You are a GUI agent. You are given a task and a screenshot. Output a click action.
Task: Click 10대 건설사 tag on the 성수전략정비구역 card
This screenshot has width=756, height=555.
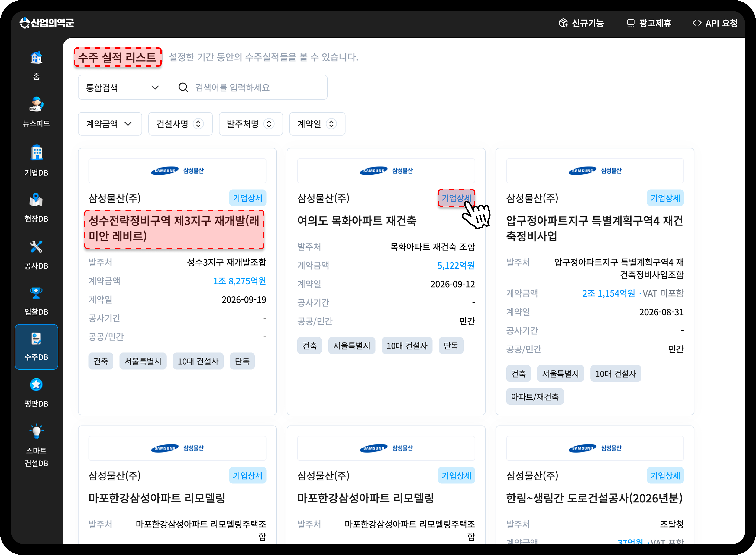pyautogui.click(x=198, y=361)
